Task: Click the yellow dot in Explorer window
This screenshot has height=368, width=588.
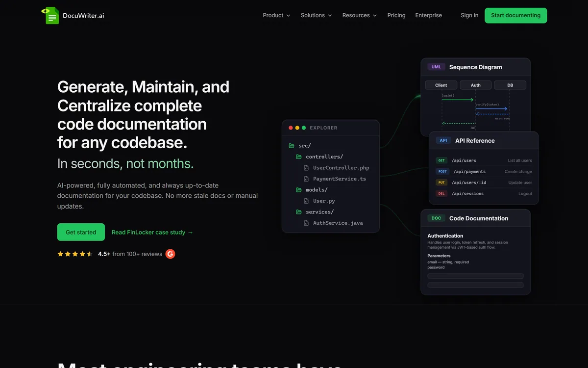Action: point(297,128)
